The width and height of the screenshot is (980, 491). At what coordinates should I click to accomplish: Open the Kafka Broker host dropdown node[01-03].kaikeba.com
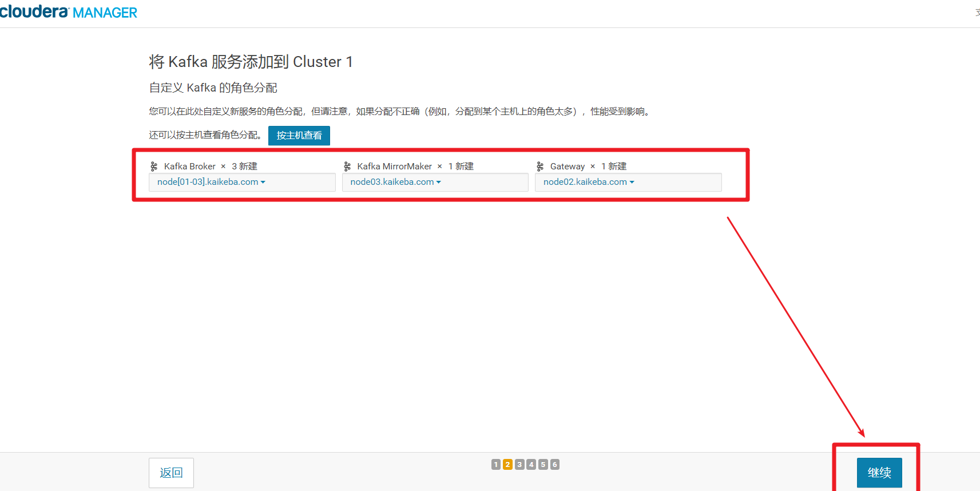(x=211, y=182)
